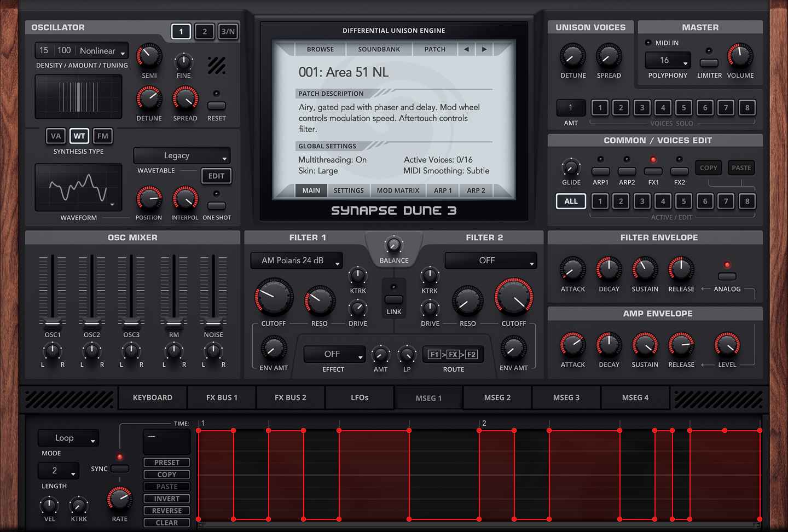Select oscillator 2 button
This screenshot has height=532, width=788.
[205, 31]
